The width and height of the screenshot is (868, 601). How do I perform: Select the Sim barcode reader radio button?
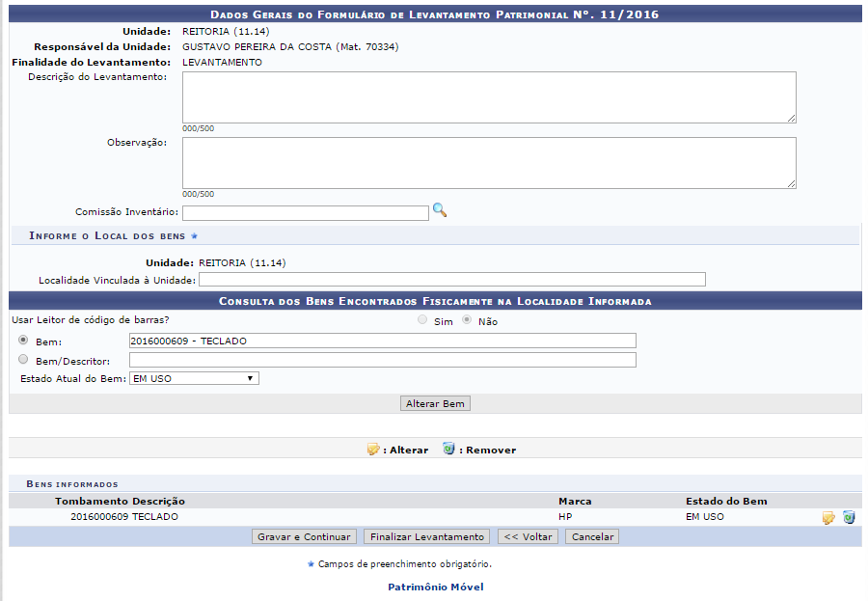(422, 321)
